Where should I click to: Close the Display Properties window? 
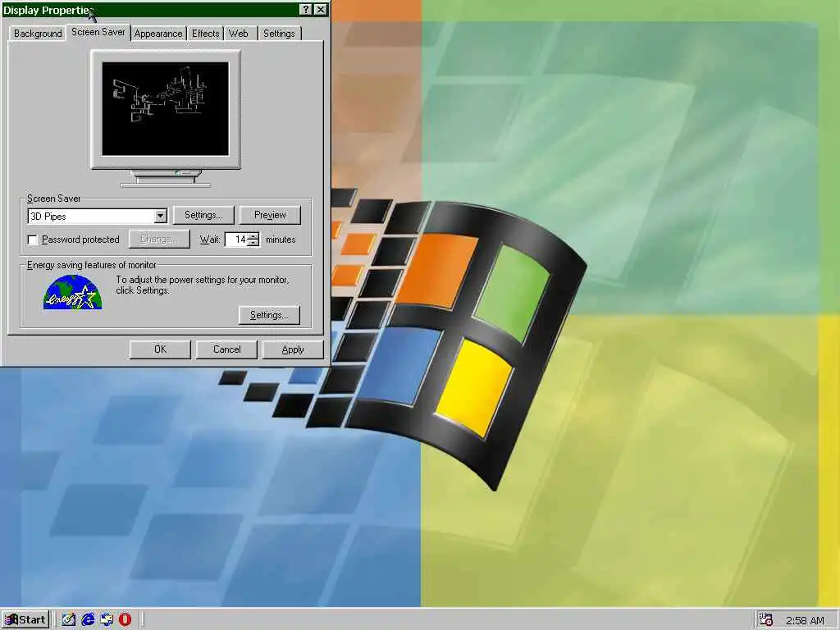pyautogui.click(x=321, y=10)
